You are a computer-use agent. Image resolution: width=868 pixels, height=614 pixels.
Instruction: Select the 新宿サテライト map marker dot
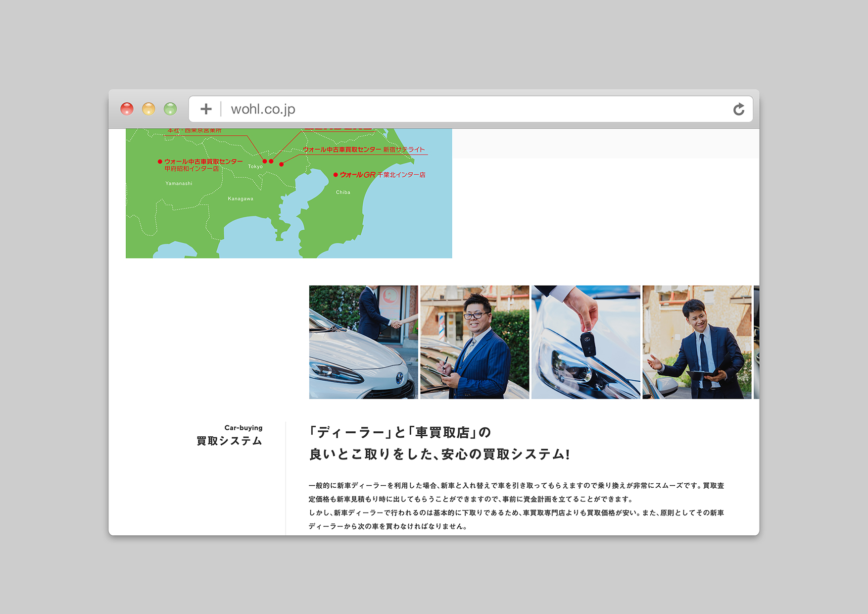(282, 164)
